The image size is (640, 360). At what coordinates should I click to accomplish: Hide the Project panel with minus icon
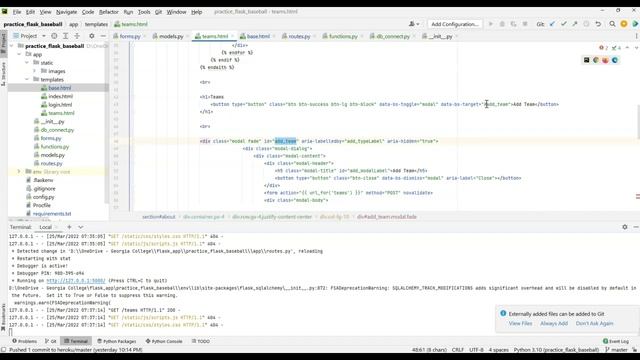pyautogui.click(x=103, y=36)
